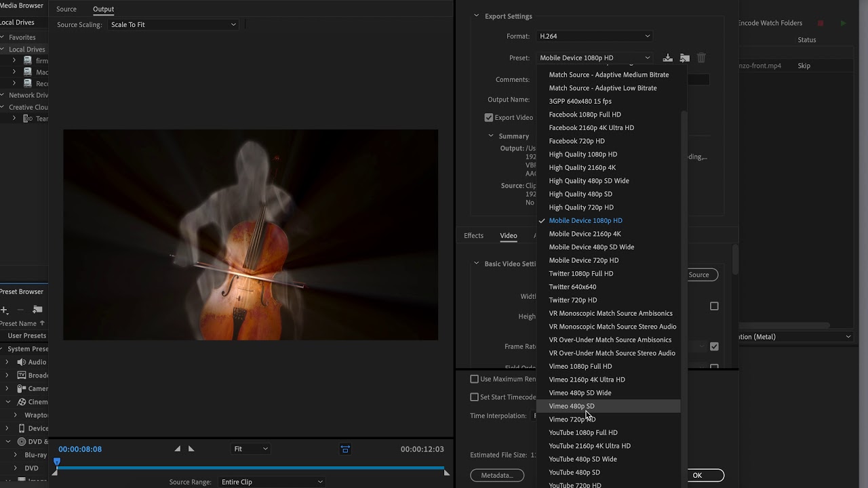Select Vimeo 480p SD preset
This screenshot has width=868, height=488.
(608, 406)
